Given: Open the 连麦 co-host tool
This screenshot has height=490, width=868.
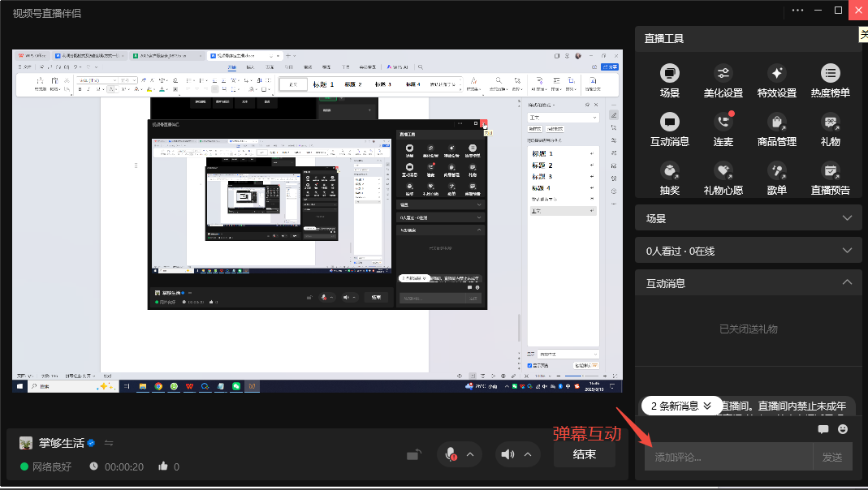Looking at the screenshot, I should click(x=723, y=122).
